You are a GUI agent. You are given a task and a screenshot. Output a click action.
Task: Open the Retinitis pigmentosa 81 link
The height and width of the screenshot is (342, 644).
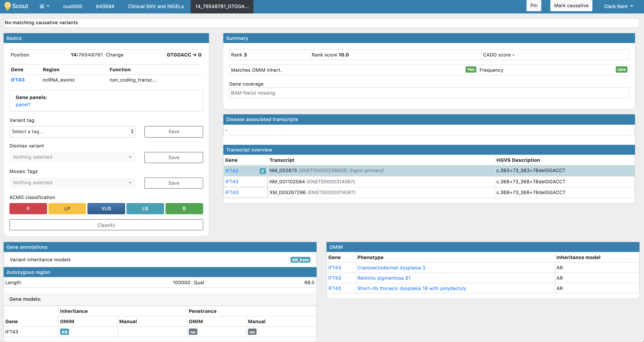pyautogui.click(x=384, y=278)
